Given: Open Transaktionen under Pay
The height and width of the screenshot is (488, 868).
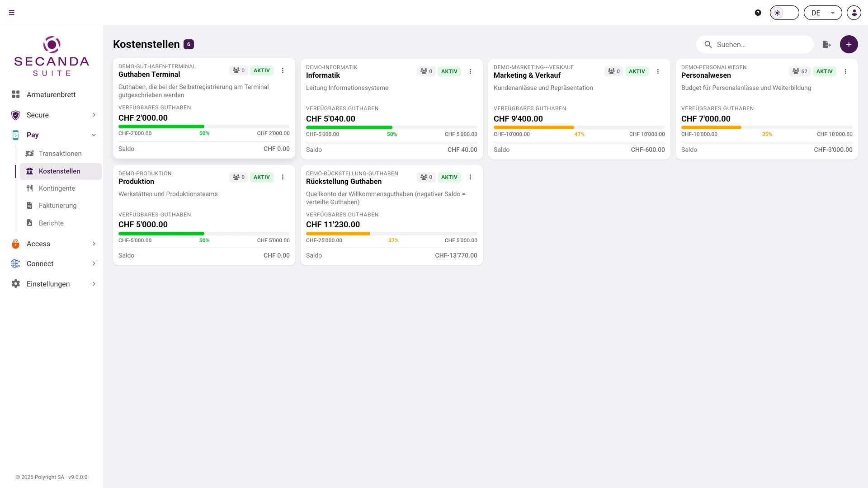Looking at the screenshot, I should (x=60, y=154).
